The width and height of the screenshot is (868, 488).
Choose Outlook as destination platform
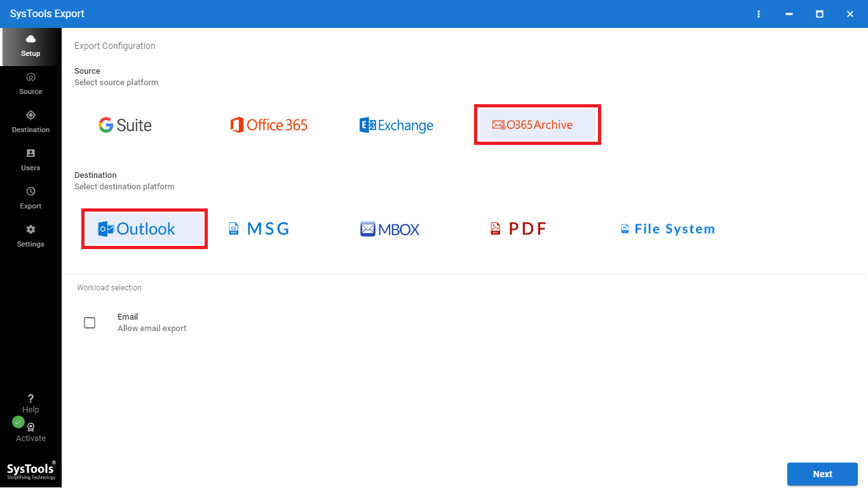point(145,229)
